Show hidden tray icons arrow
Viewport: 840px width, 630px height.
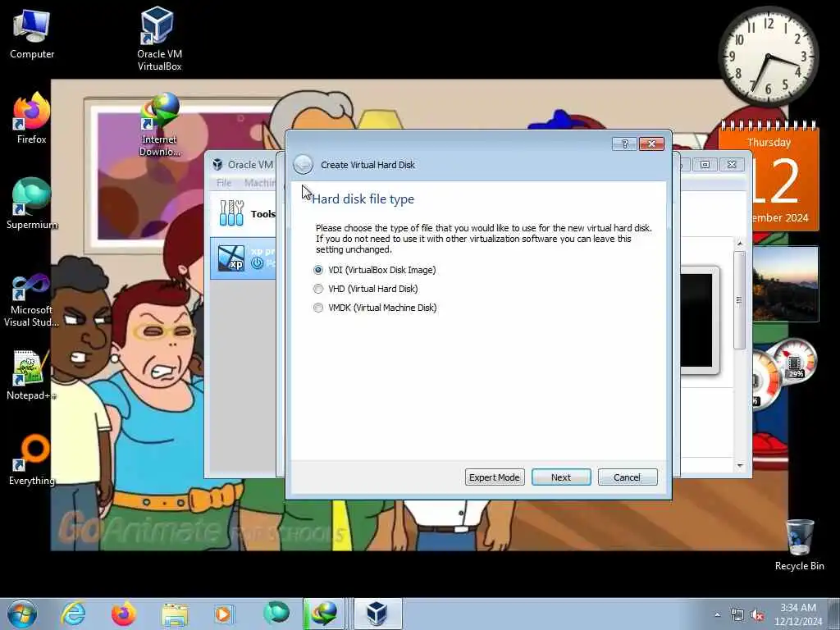pos(717,615)
